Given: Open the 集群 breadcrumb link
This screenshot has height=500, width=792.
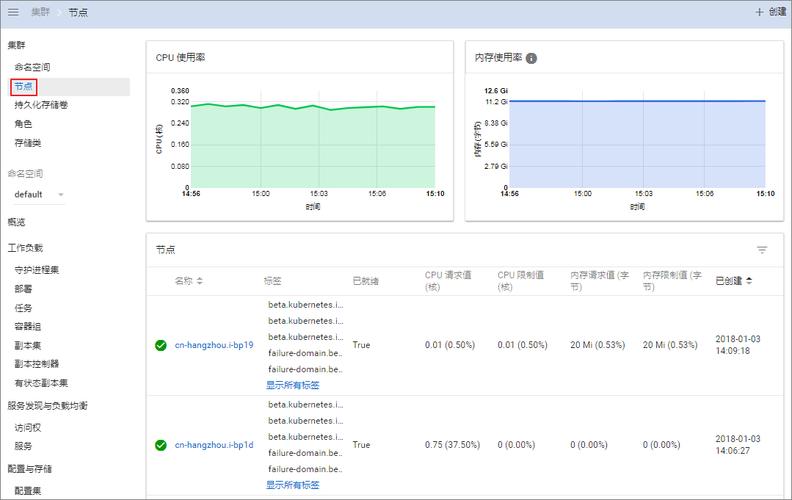Looking at the screenshot, I should point(40,12).
